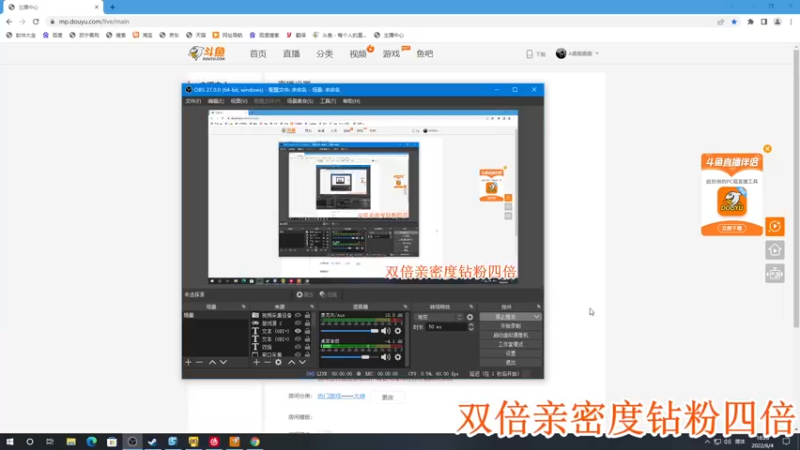Remove the selected scene with minus icon
Viewport: 800px width, 450px height.
pos(199,362)
